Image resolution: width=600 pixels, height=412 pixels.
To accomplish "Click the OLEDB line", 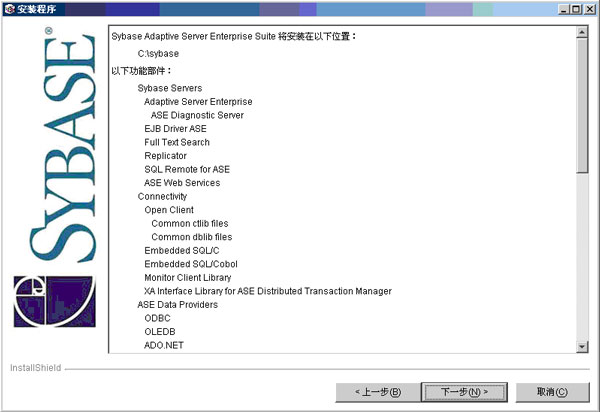I will coord(160,332).
